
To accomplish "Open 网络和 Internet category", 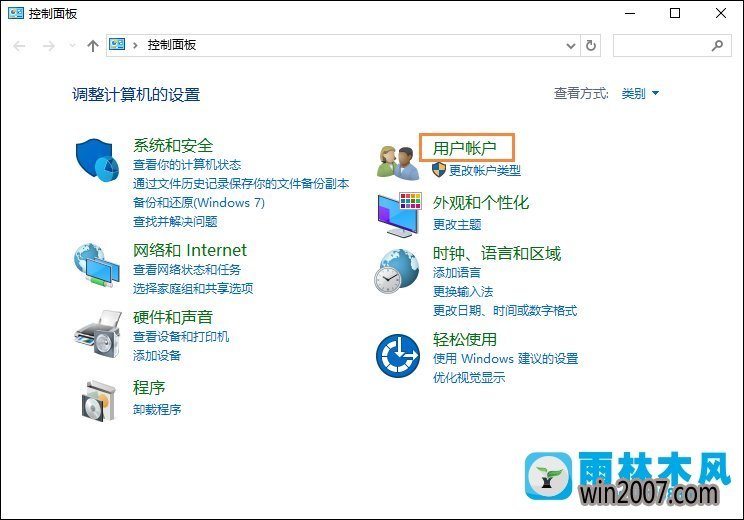I will 190,250.
